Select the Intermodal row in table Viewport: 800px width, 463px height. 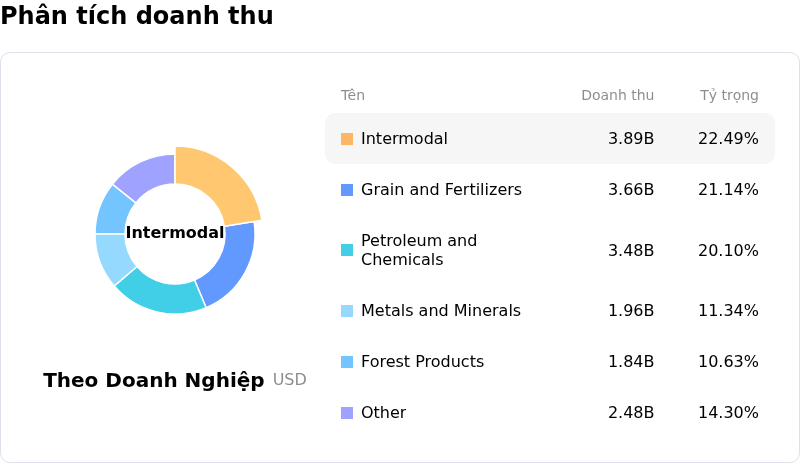tap(549, 139)
